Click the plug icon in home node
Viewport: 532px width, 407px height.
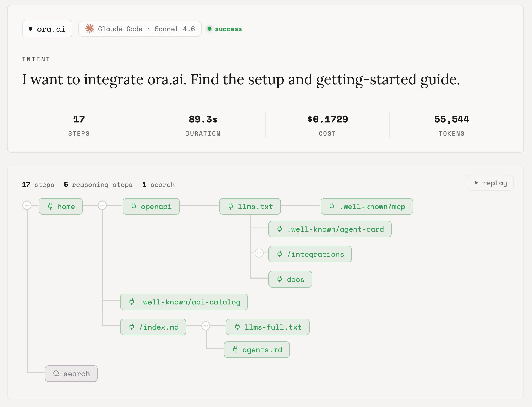point(50,206)
